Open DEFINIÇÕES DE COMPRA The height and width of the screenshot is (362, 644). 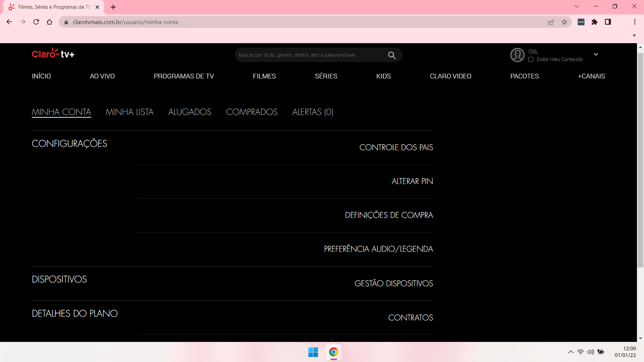click(389, 215)
